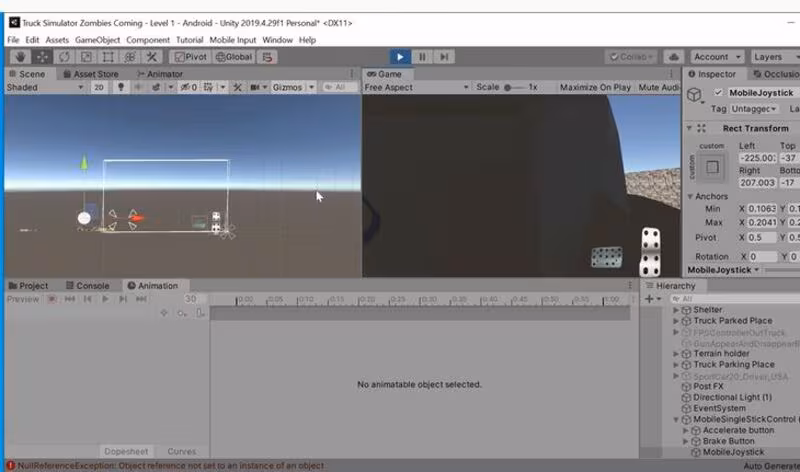Toggle Rect Transform blueprint mode icon
The width and height of the screenshot is (800, 472).
702,129
